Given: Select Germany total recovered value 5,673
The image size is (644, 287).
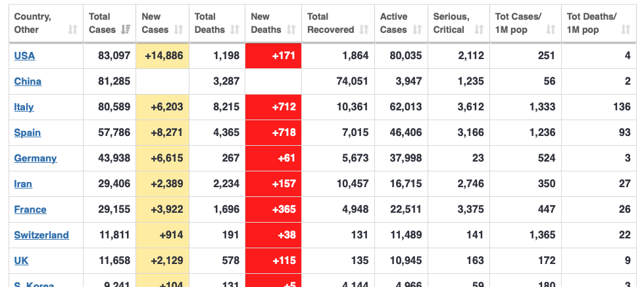Looking at the screenshot, I should (x=355, y=158).
